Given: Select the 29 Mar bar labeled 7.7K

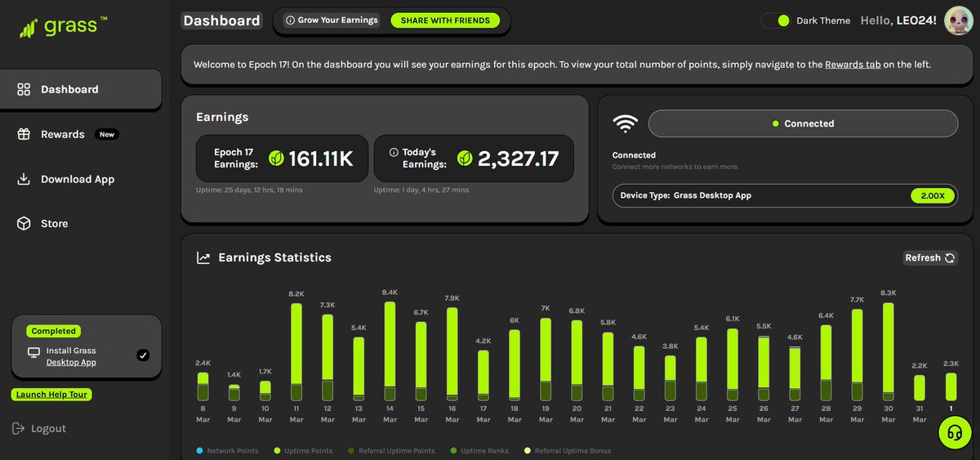Looking at the screenshot, I should [857, 355].
